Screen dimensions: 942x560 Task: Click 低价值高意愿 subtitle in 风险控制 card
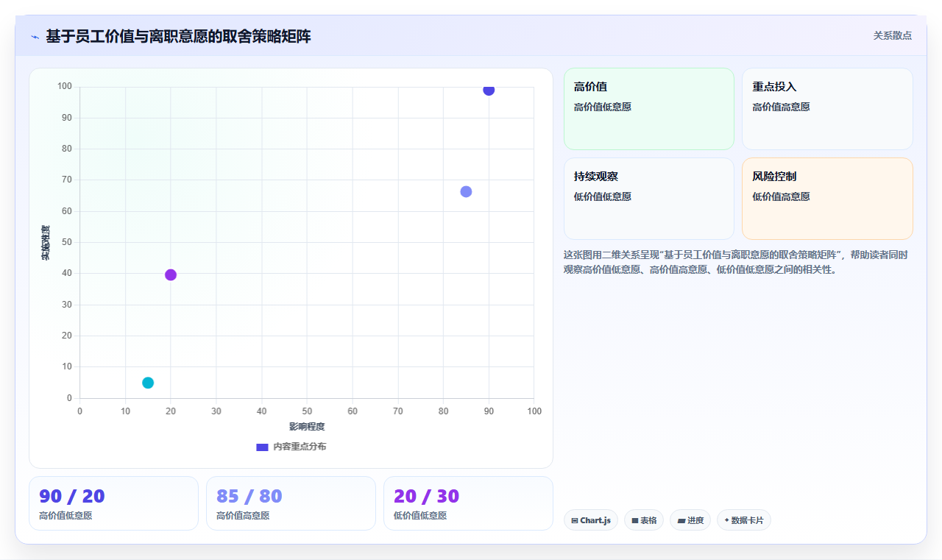click(781, 196)
